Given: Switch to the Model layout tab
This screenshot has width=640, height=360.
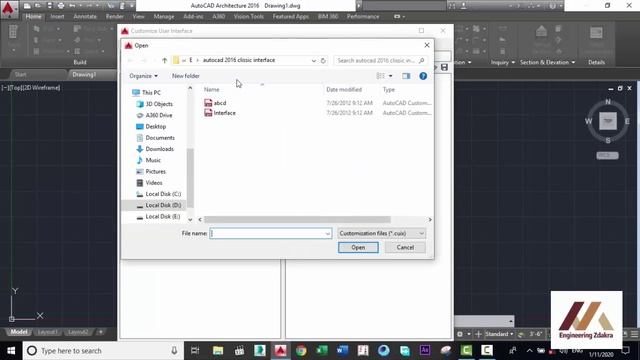Looking at the screenshot, I should pyautogui.click(x=19, y=332).
